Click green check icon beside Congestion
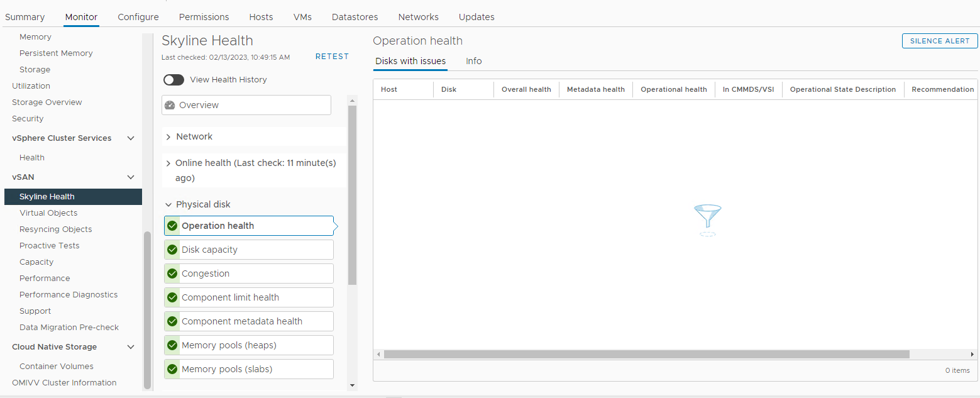Screen dimensions: 980x398 point(172,274)
